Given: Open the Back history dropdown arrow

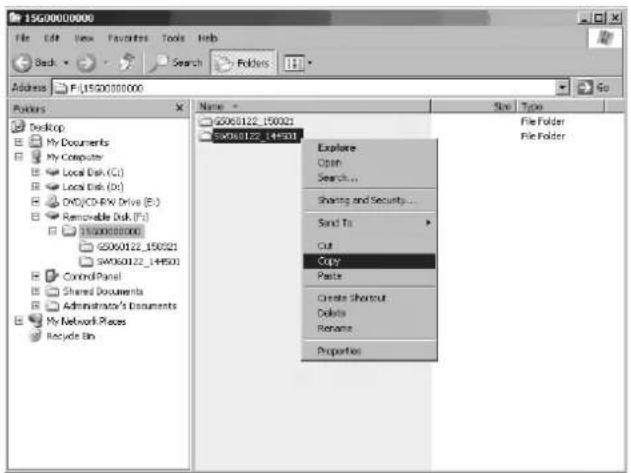Looking at the screenshot, I should pos(66,63).
